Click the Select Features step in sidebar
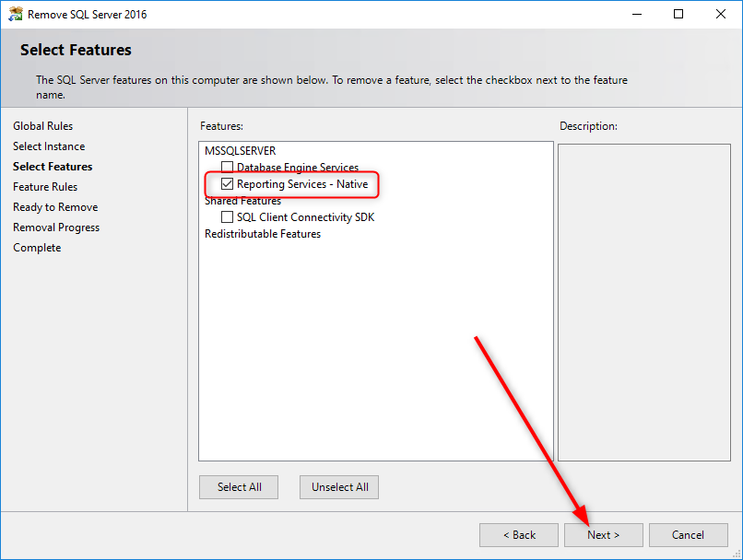The image size is (743, 560). click(53, 167)
